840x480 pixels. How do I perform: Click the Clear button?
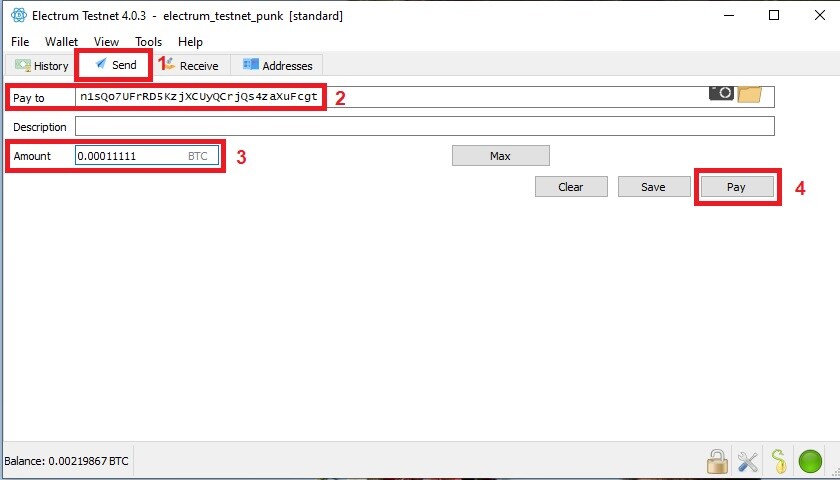571,187
